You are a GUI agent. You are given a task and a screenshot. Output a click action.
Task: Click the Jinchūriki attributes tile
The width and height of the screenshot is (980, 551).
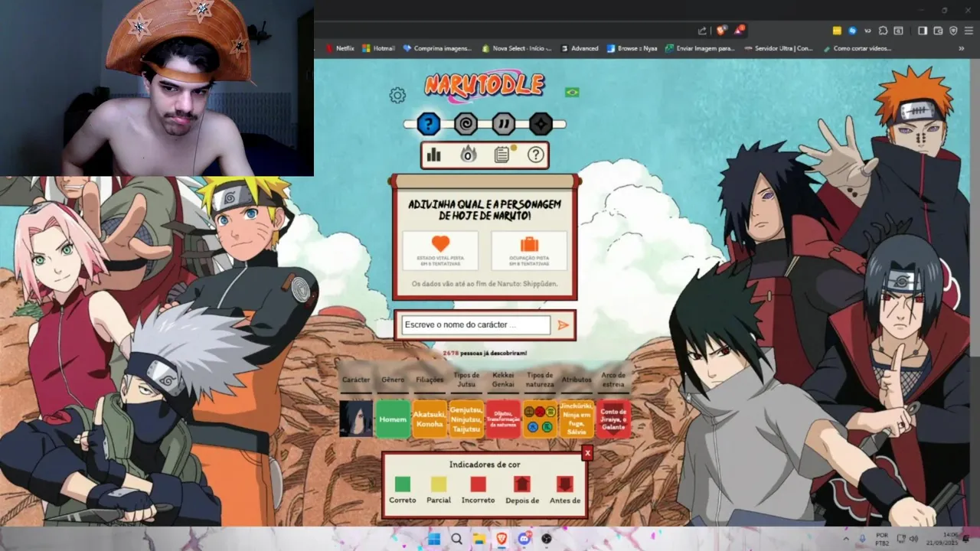click(577, 419)
